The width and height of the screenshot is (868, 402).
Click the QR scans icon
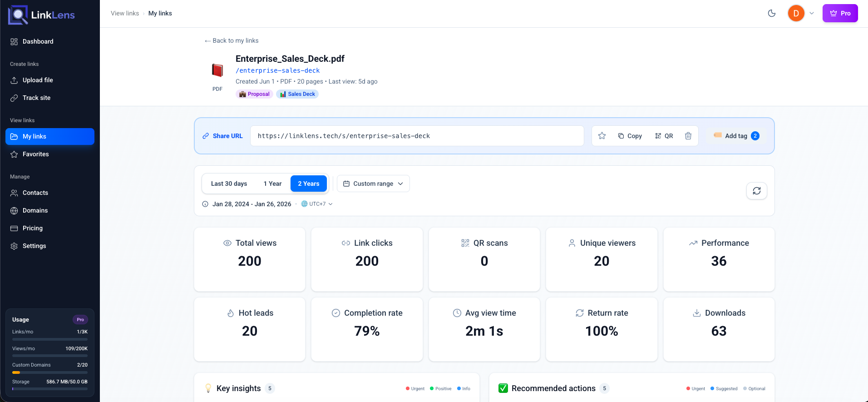tap(465, 243)
